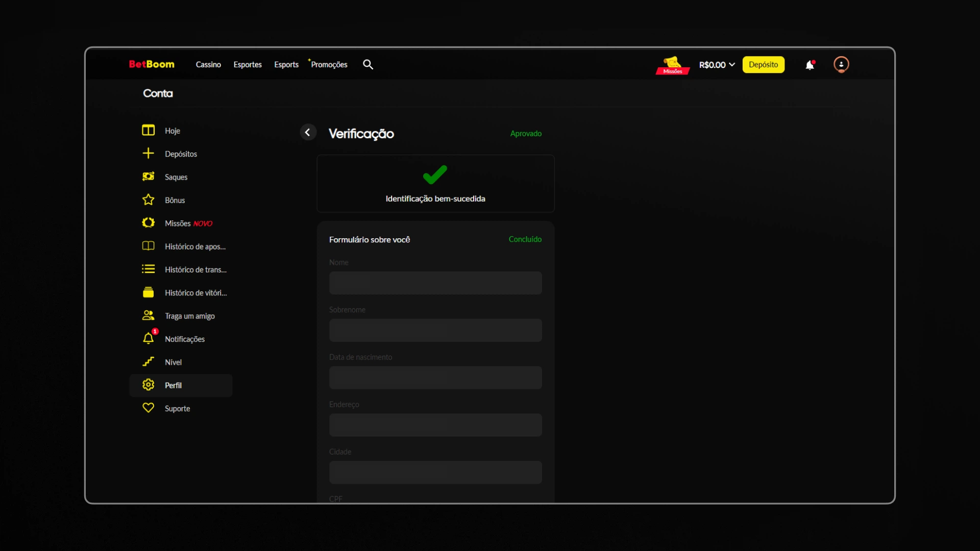Select the Suporte heart icon

[148, 408]
